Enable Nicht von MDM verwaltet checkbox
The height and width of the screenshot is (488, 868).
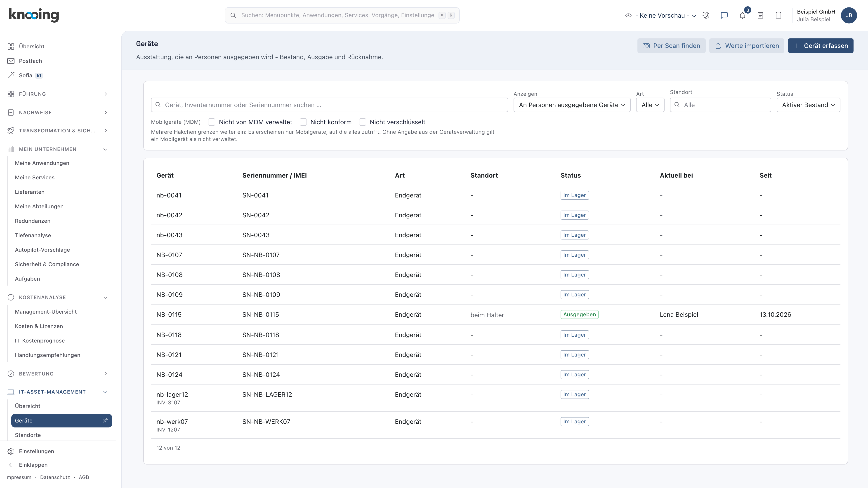tap(212, 122)
